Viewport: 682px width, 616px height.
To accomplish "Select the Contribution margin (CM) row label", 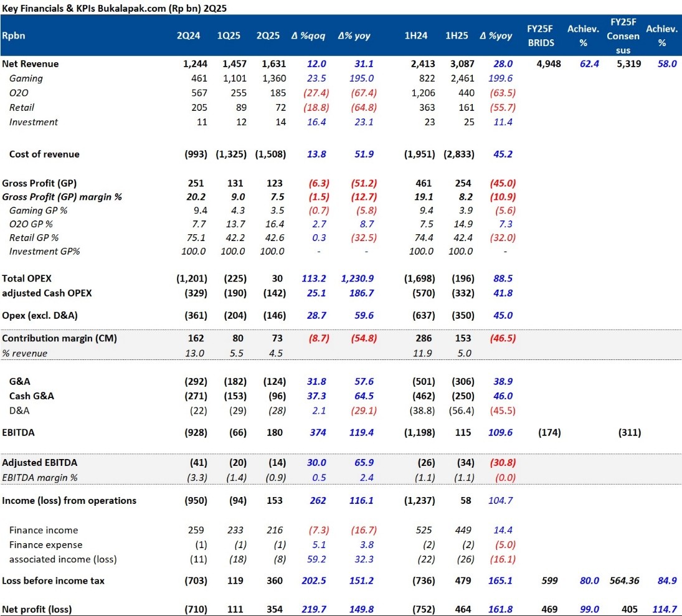I will click(x=60, y=338).
